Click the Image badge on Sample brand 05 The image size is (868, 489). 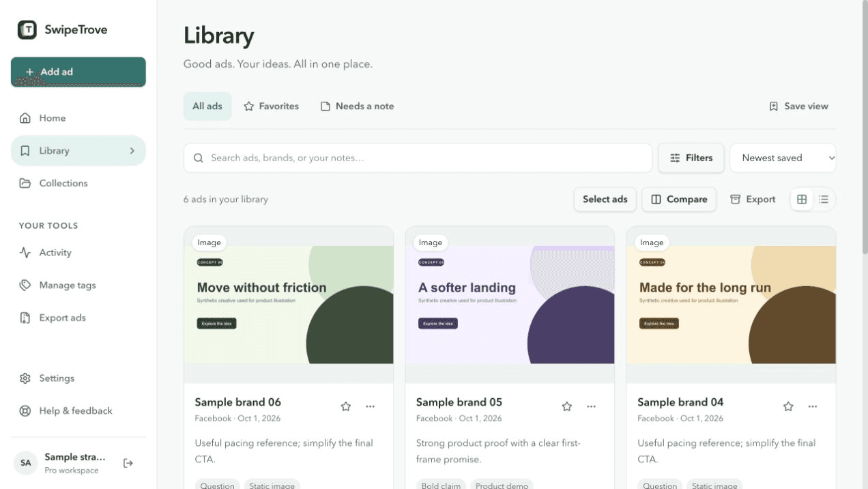[x=431, y=242]
